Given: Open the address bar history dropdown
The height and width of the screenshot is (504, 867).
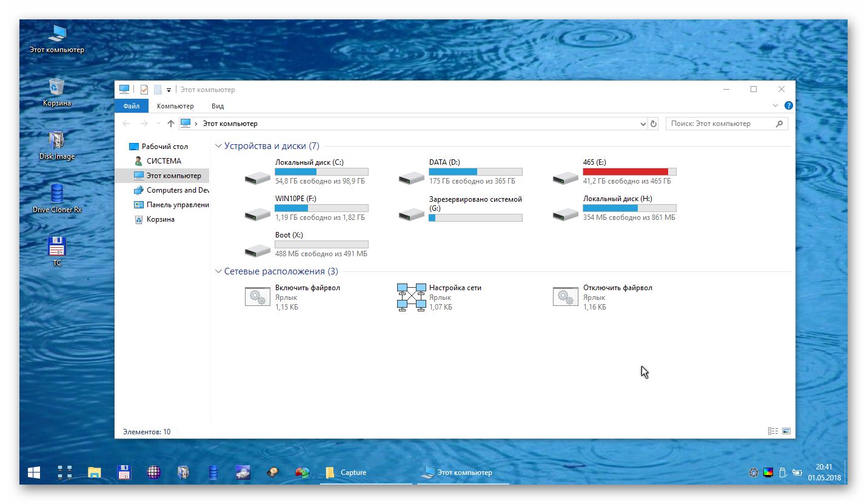Looking at the screenshot, I should [x=643, y=124].
